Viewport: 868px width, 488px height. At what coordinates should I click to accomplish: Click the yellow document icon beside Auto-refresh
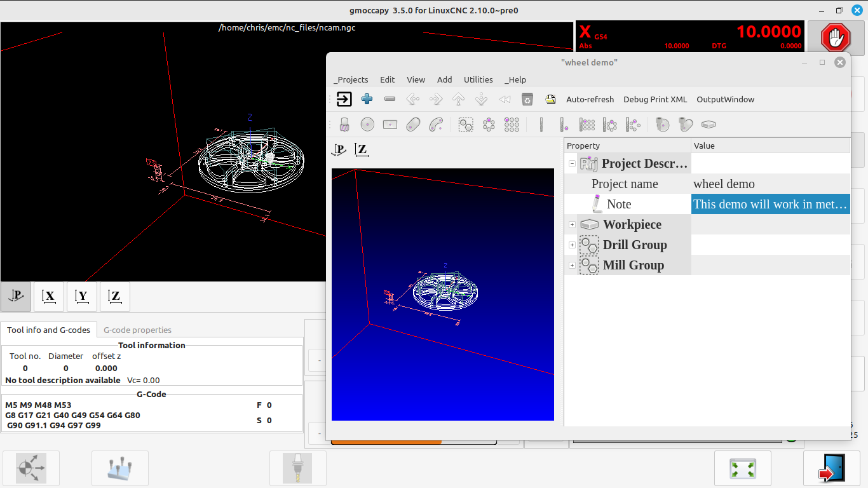click(x=550, y=99)
